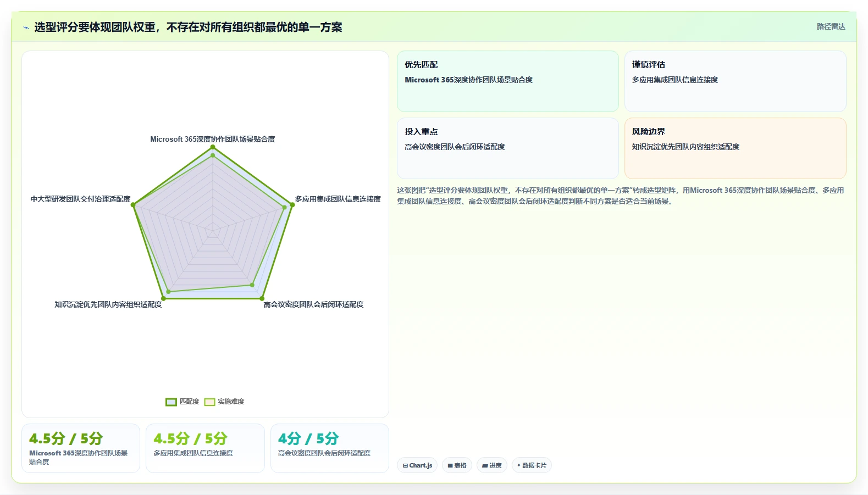Click the description paragraph starting 这张图把
868x495 pixels.
(x=620, y=196)
